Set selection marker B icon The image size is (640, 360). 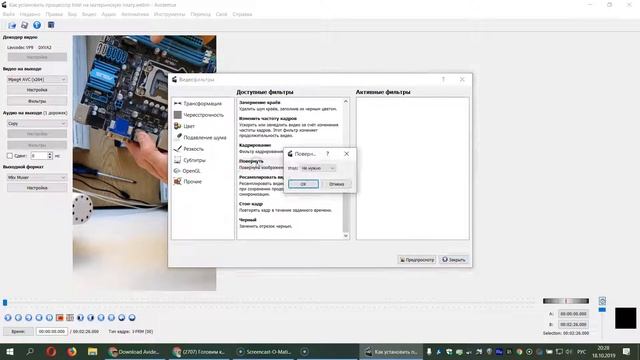70,318
